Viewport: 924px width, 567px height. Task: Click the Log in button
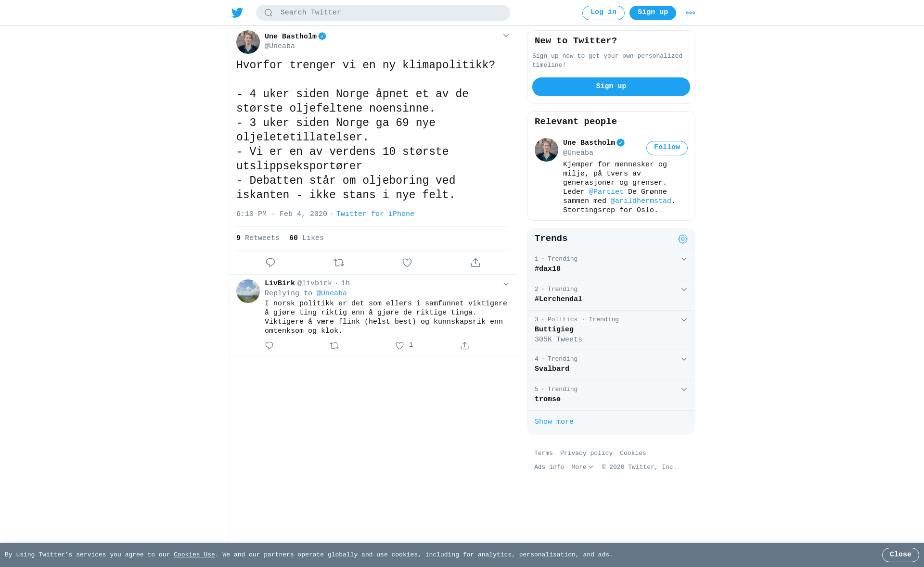pos(603,13)
